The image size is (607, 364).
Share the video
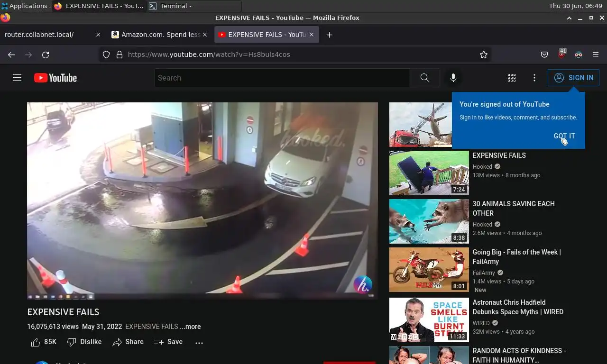128,342
